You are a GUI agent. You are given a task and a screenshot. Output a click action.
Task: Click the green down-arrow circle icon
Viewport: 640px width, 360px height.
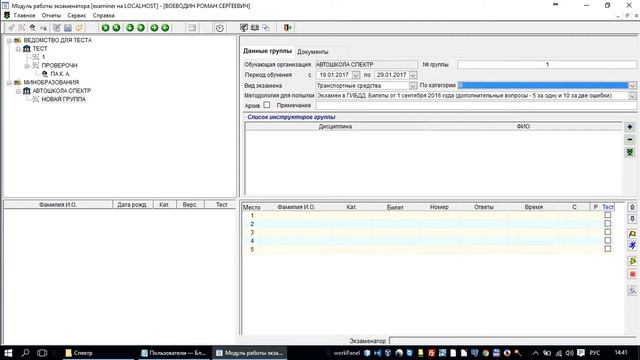coord(130,28)
